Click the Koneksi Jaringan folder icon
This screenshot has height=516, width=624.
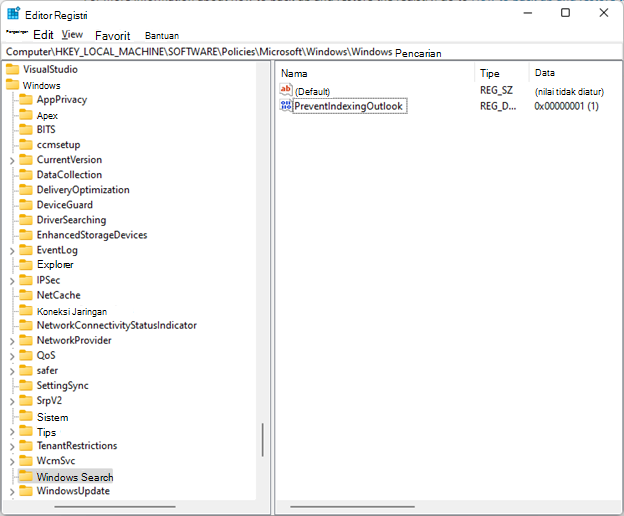[26, 310]
